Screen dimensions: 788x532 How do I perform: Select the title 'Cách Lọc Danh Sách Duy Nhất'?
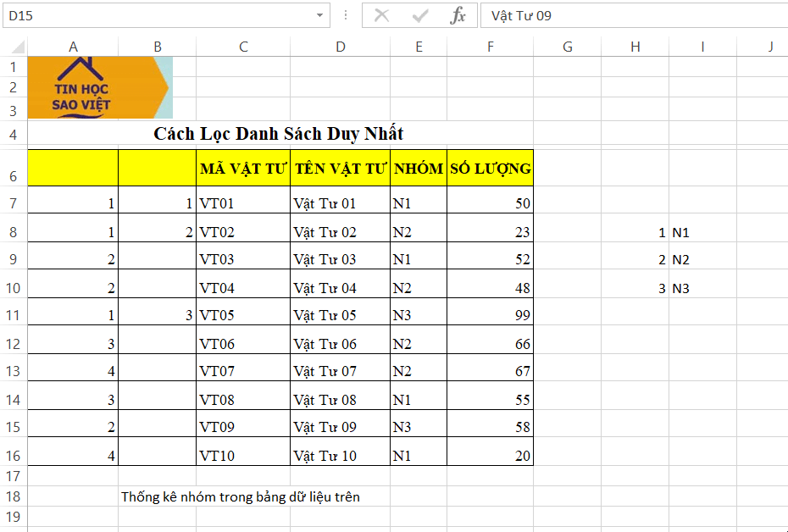279,134
